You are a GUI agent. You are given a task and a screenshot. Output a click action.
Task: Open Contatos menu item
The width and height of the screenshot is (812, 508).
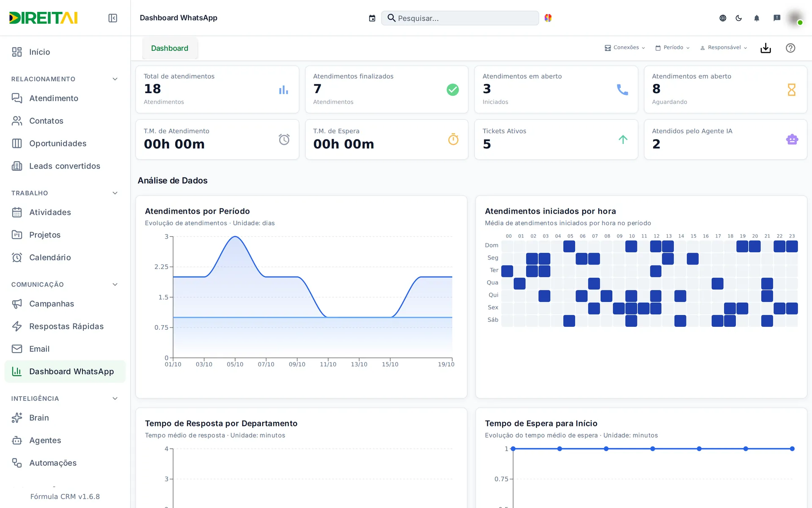(65, 121)
